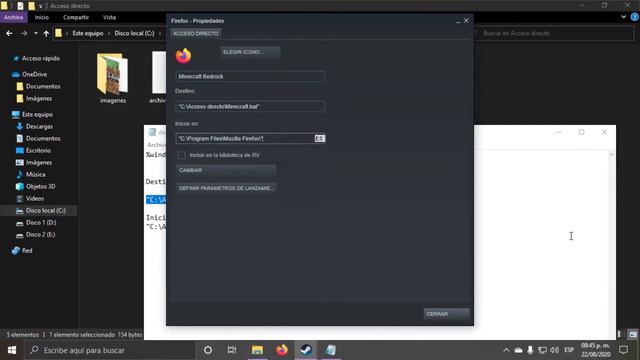The width and height of the screenshot is (640, 360).
Task: Open File Explorer from taskbar
Action: click(257, 350)
